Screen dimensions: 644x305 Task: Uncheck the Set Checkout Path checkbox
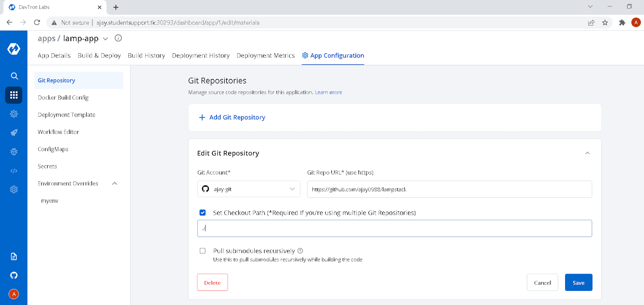pyautogui.click(x=202, y=213)
